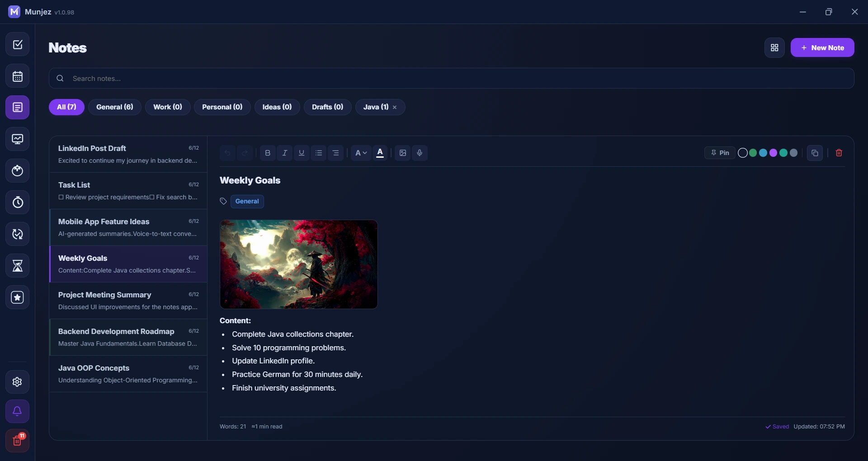868x461 pixels.
Task: Expand the font size dropdown
Action: (x=361, y=153)
